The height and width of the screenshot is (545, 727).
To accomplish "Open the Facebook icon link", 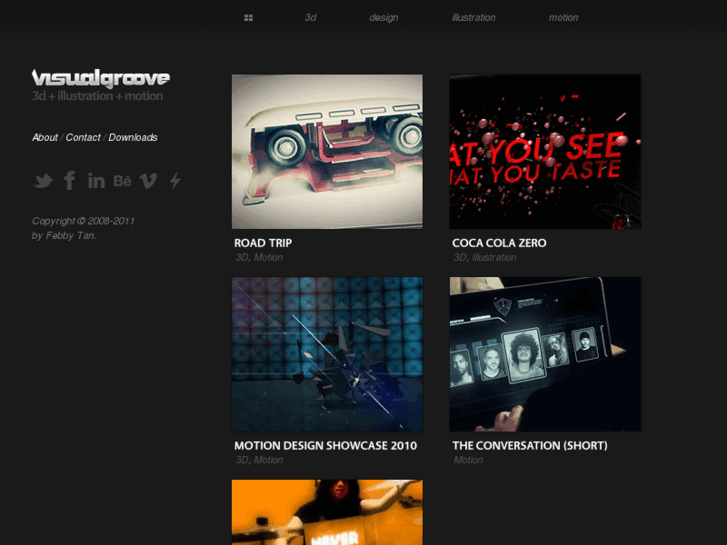I will pyautogui.click(x=70, y=180).
